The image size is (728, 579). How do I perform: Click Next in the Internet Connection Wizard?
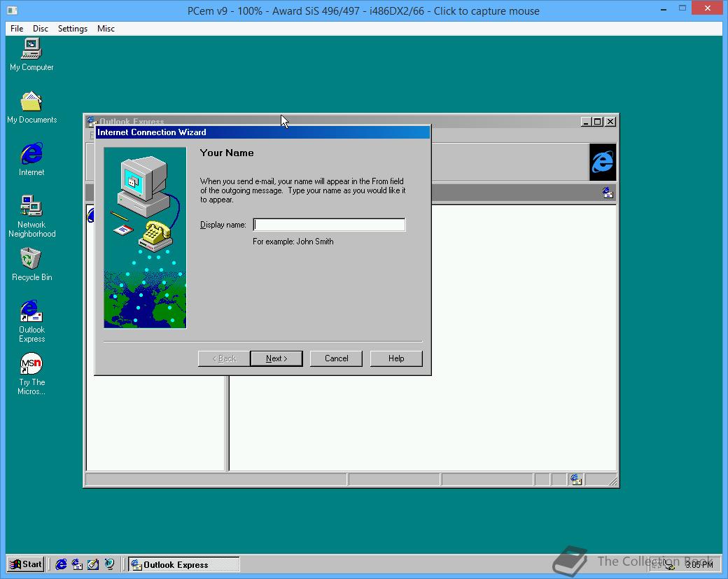coord(276,358)
